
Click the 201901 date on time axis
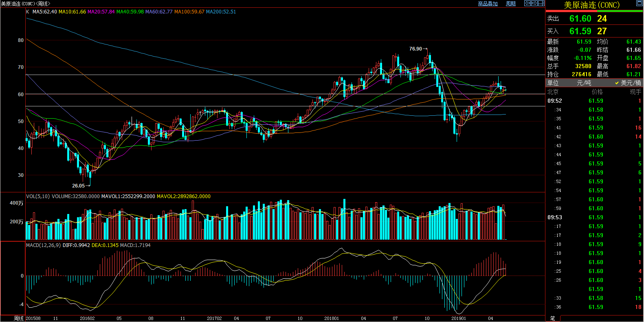(x=459, y=318)
